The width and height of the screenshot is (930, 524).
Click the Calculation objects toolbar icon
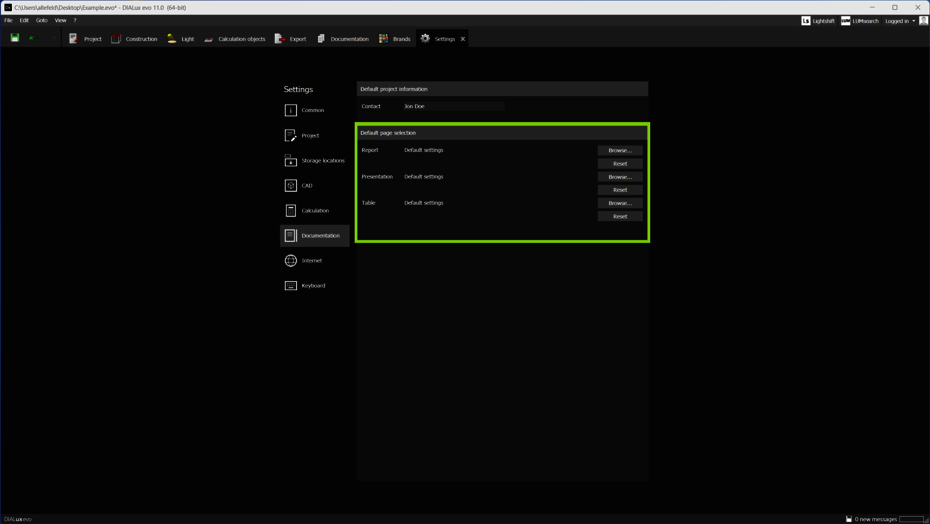(209, 39)
